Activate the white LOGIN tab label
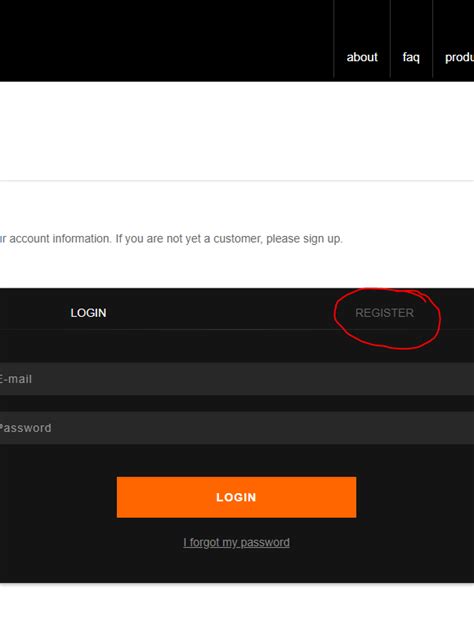The image size is (474, 632). pos(88,313)
